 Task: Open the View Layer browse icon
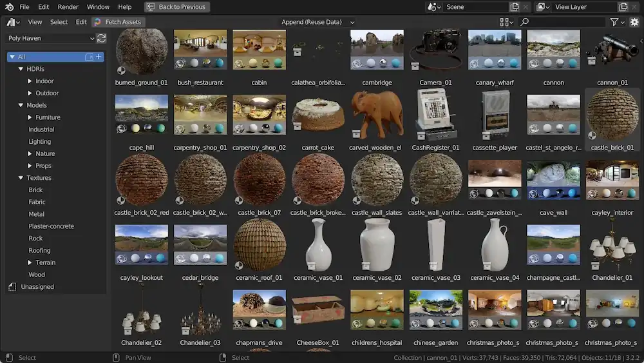[542, 7]
